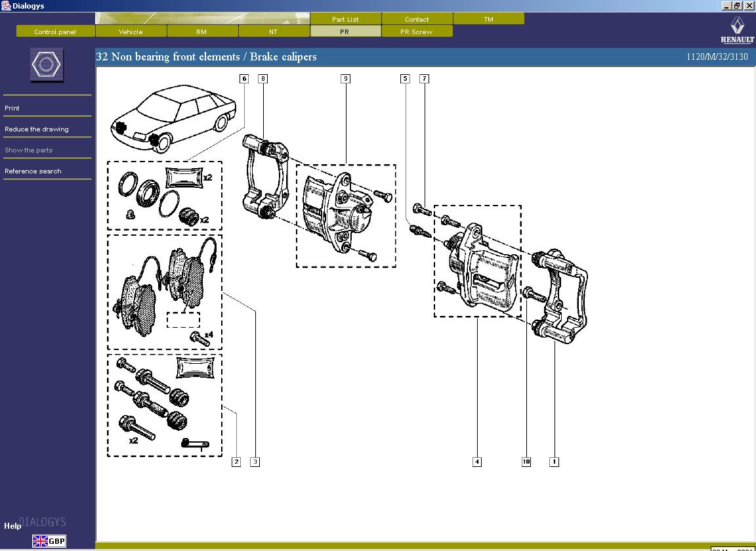Viewport: 756px width, 551px height.
Task: Switch to the Vehicle tab
Action: point(131,32)
